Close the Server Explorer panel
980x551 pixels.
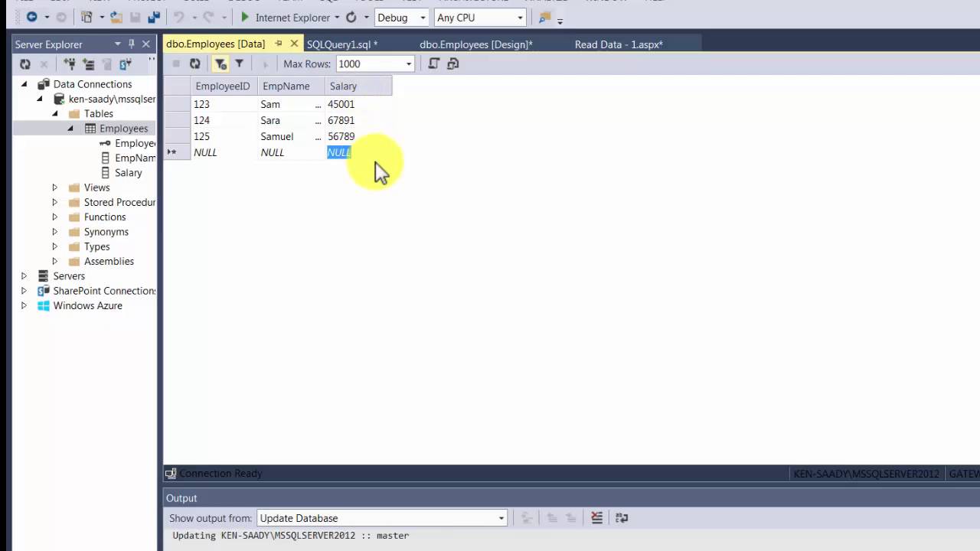tap(145, 44)
